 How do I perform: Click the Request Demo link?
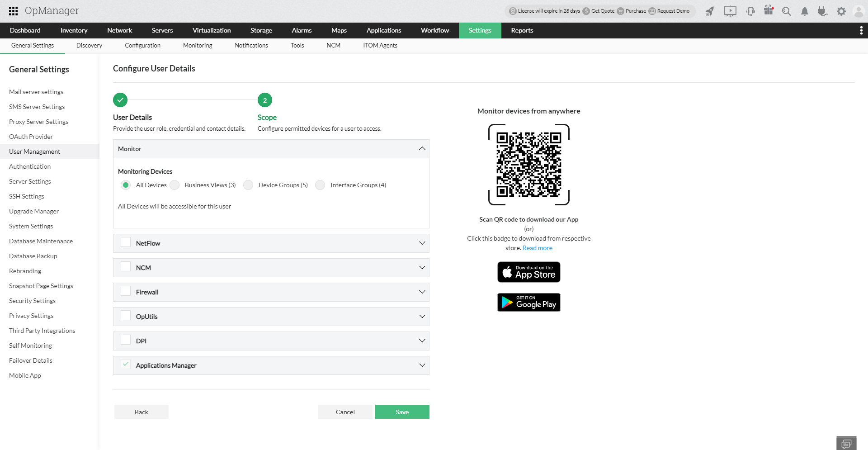[674, 11]
